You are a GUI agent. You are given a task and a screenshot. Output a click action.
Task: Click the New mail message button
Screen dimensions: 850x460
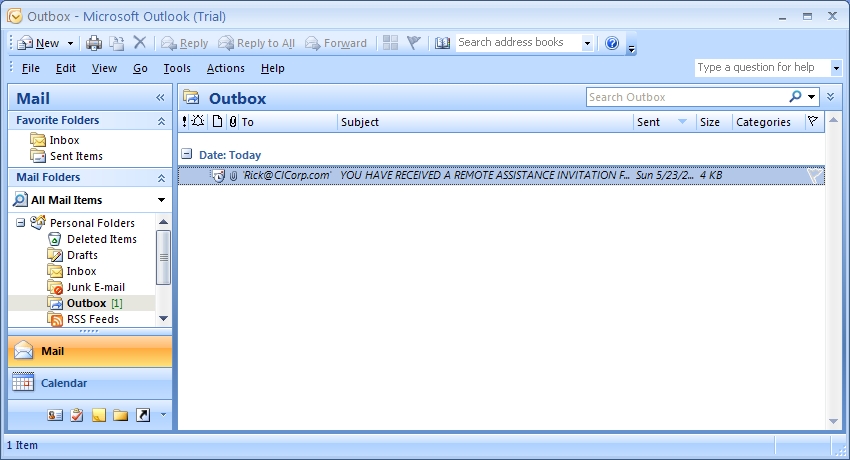(38, 43)
